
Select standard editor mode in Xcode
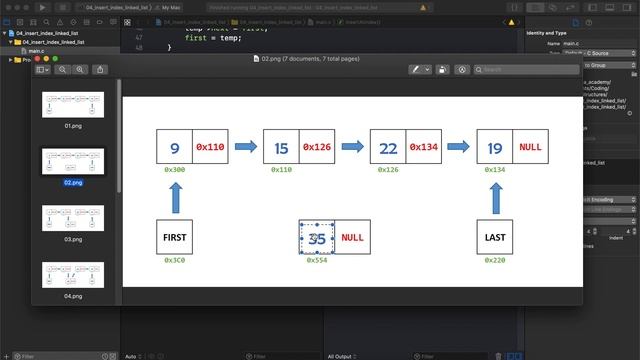pos(535,7)
